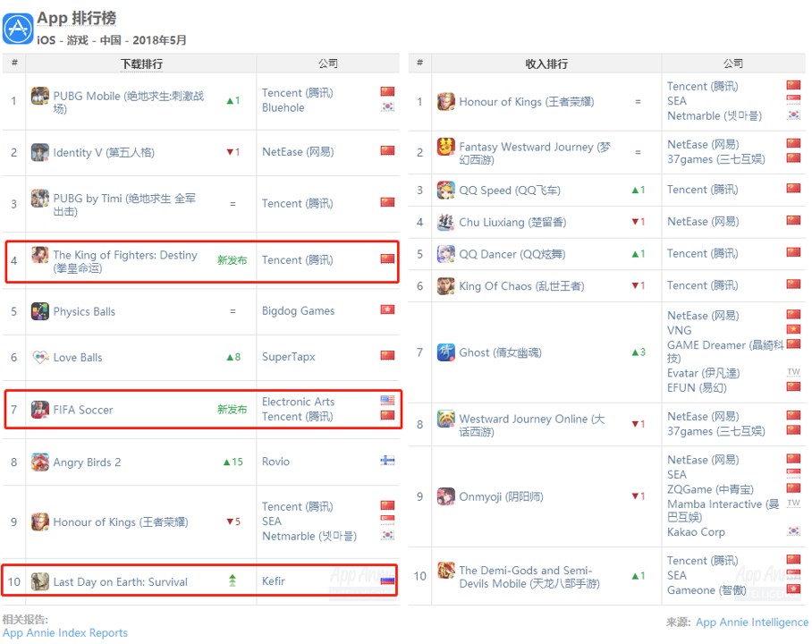This screenshot has height=644, width=812.
Task: Click the Evatar (伊凡達) company name
Action: point(703,373)
